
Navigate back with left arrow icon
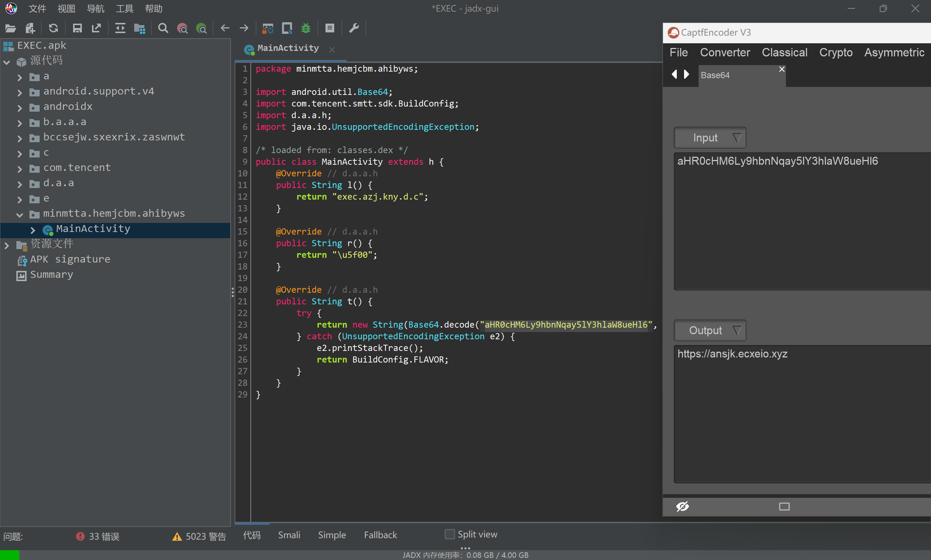pos(225,28)
